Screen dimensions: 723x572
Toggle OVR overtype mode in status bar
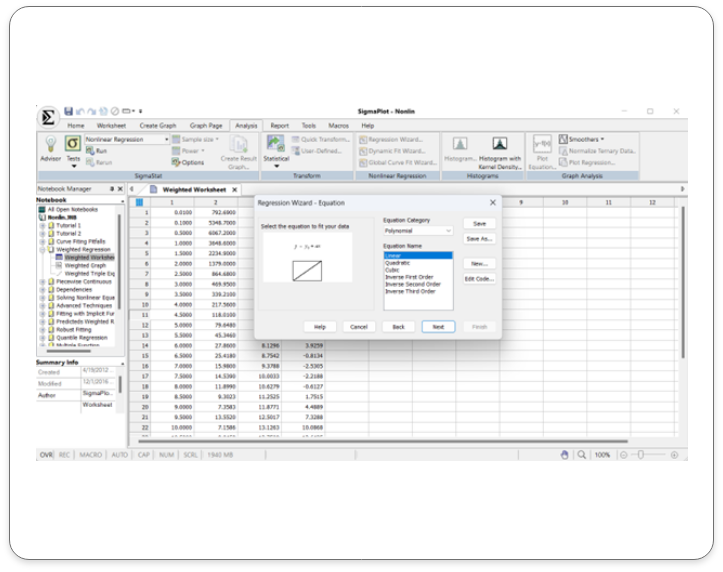(46, 454)
